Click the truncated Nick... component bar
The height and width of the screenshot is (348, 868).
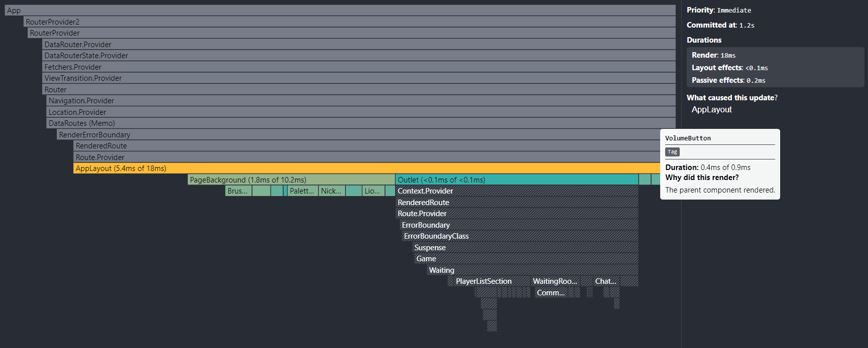(x=332, y=191)
